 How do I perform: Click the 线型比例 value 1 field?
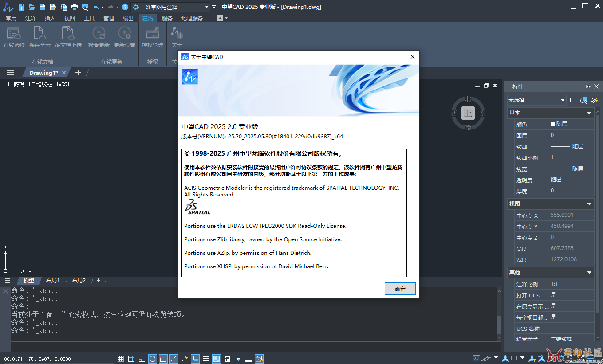tap(571, 157)
